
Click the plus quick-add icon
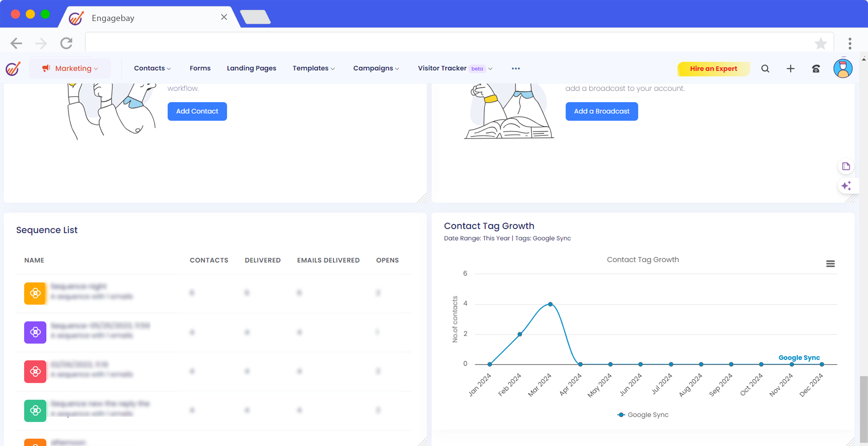(790, 69)
